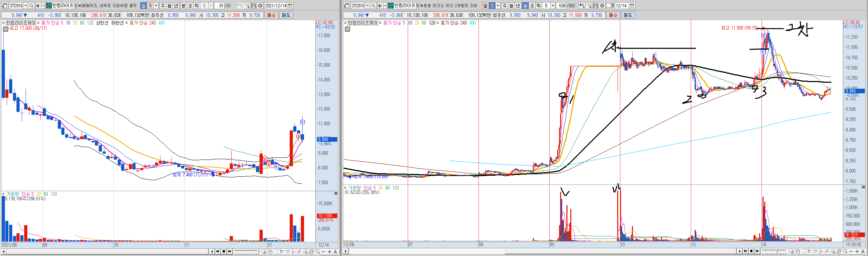This screenshot has width=868, height=256.
Task: Click the 매도 (sell) button in the right panel
Action: coord(628,15)
